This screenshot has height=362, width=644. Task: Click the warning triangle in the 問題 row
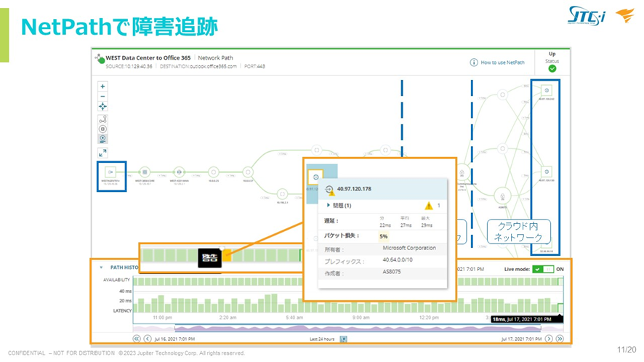428,206
